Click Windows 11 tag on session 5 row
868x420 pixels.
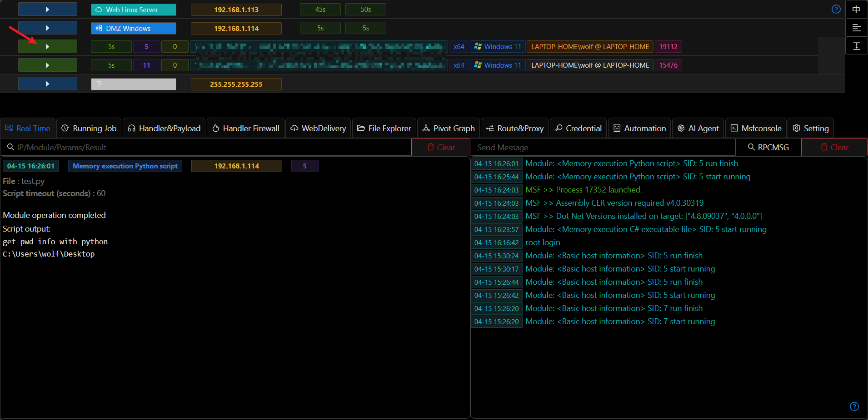pos(498,47)
